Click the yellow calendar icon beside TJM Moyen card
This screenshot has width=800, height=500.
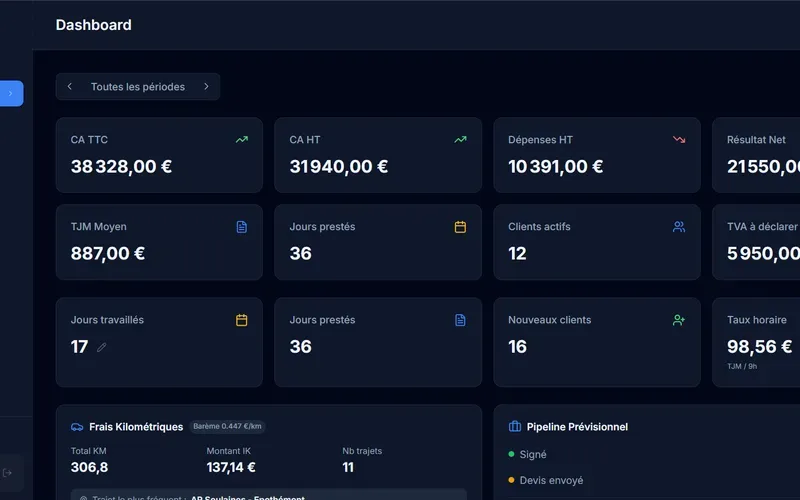point(460,227)
